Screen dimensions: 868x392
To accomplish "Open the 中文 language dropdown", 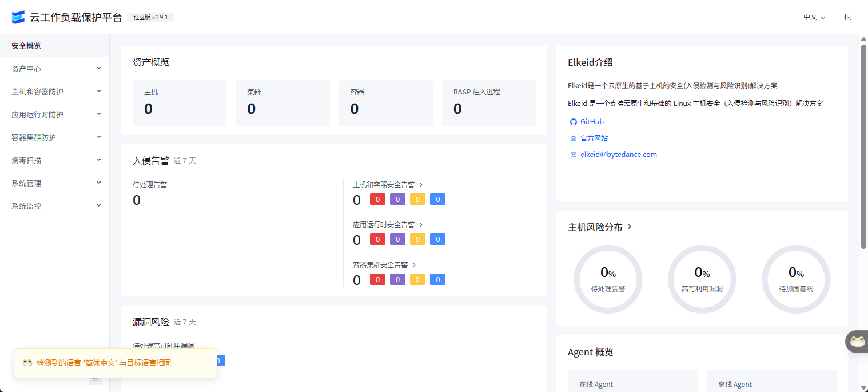I will point(814,17).
